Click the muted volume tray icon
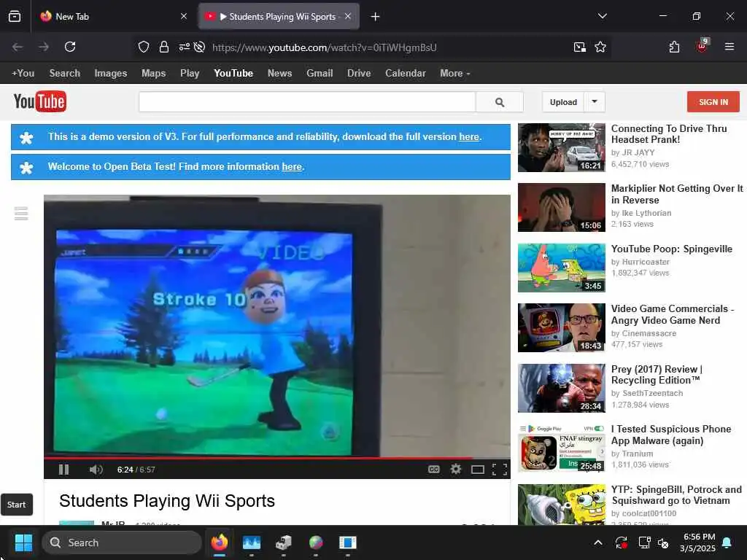The height and width of the screenshot is (560, 747). point(662,542)
